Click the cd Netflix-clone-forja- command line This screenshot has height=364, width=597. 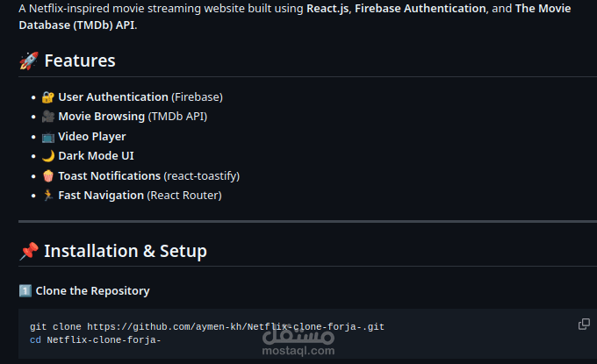[x=95, y=339]
